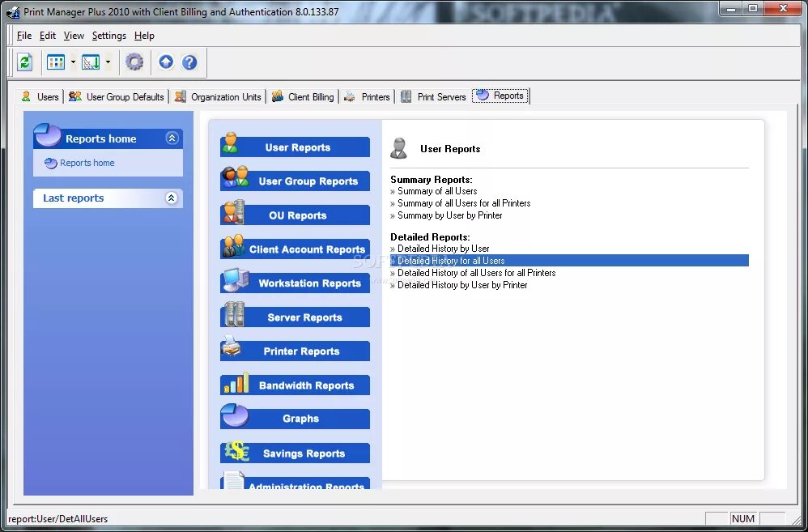Switch to the Organization Units tab

click(218, 96)
